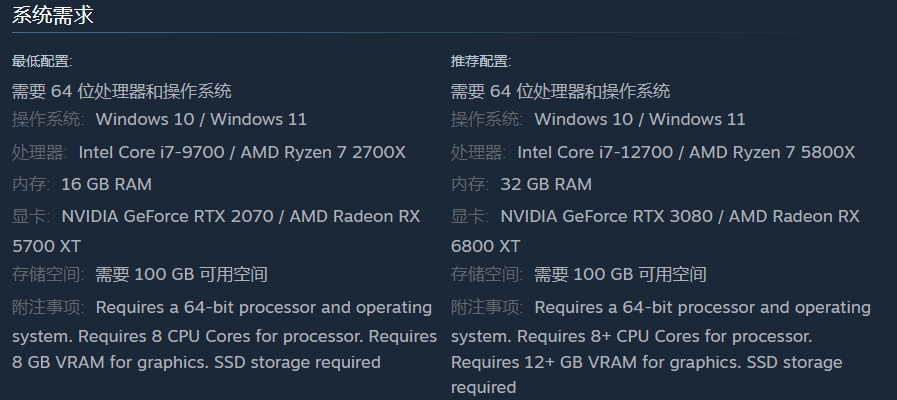
Task: Click the Intel Core i7-9700 processor line
Action: coord(242,152)
